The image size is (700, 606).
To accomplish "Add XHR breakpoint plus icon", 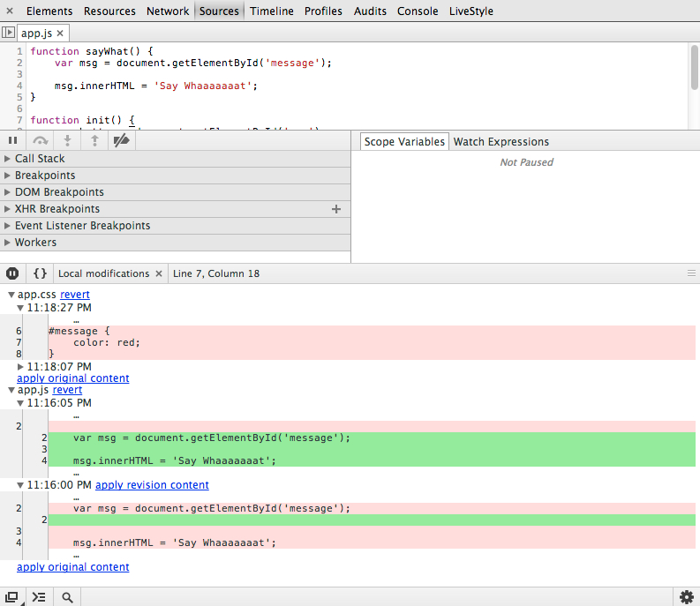I will [x=336, y=209].
